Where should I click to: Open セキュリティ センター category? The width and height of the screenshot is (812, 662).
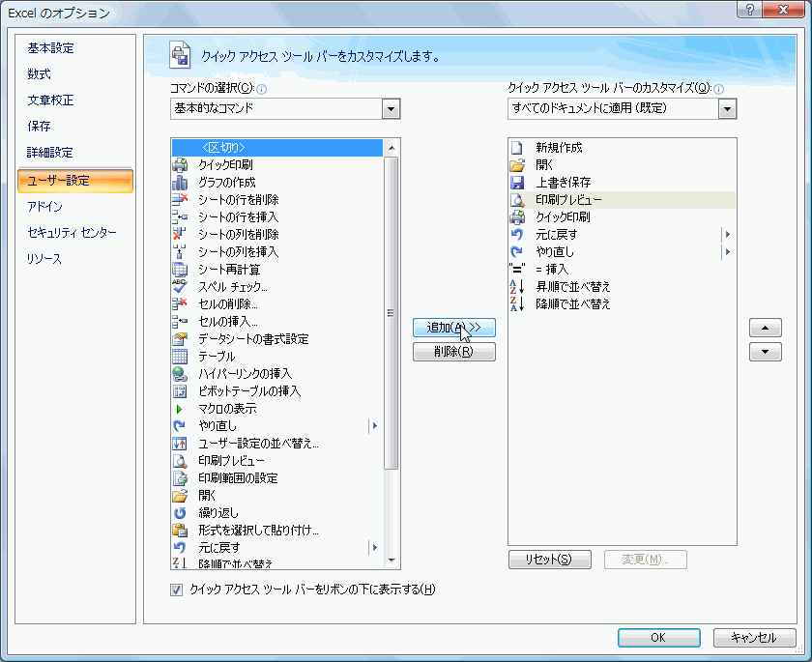tap(72, 232)
